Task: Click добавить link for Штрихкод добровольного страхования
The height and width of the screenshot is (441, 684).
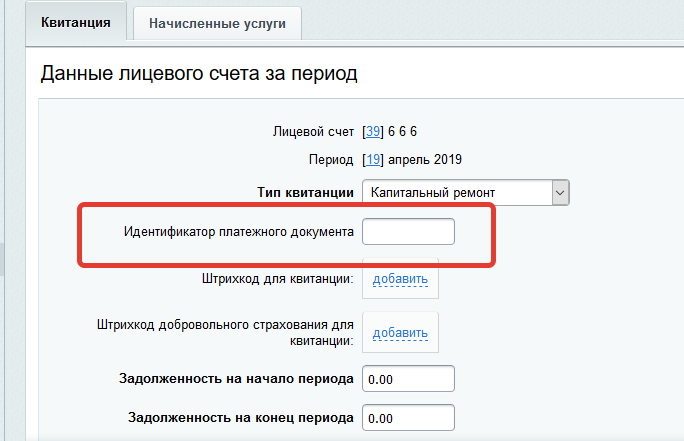Action: point(400,333)
